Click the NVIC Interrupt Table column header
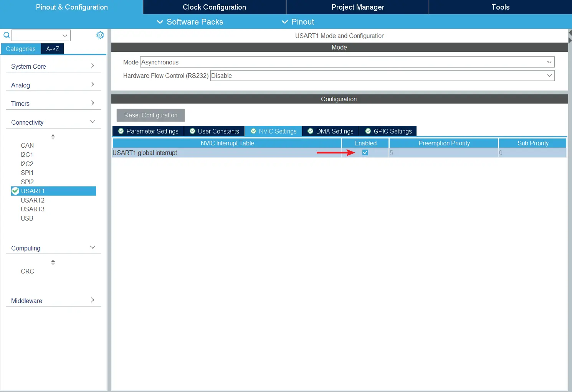 click(x=227, y=143)
